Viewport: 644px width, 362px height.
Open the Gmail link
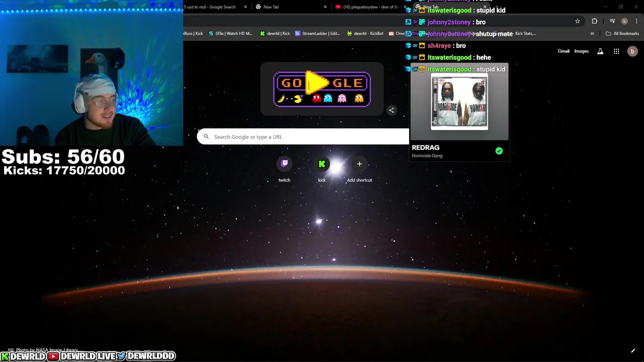tap(563, 51)
